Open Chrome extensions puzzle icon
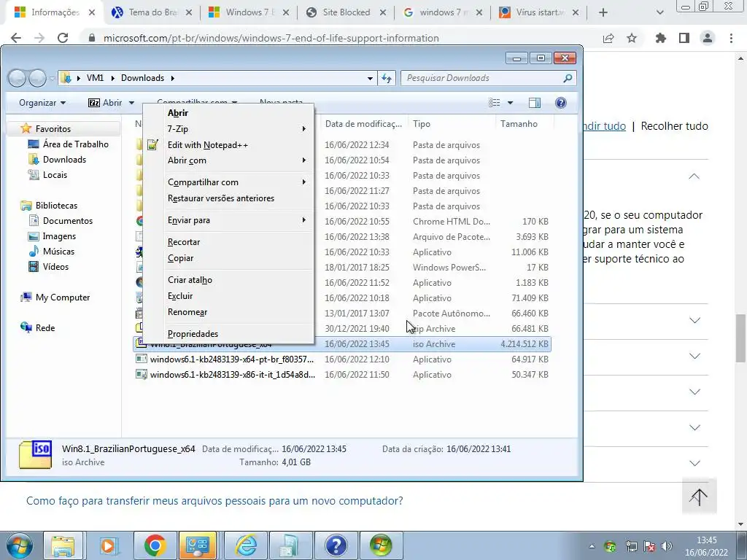The image size is (747, 560). point(661,38)
